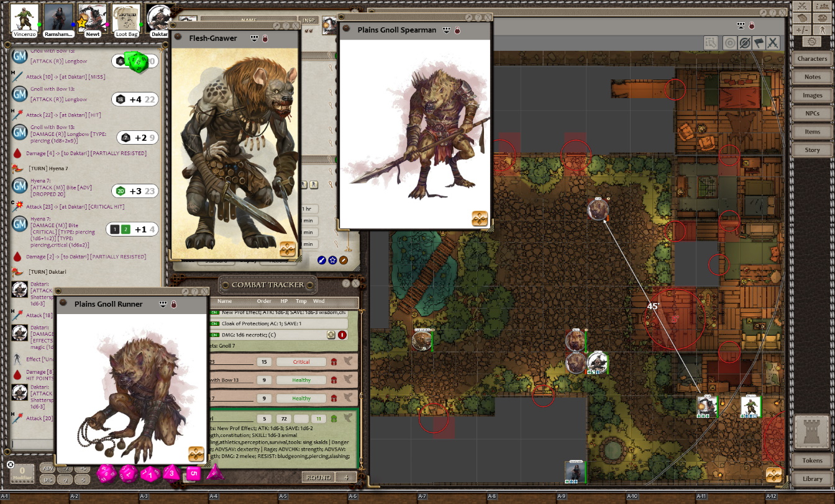This screenshot has height=504, width=835.
Task: Toggle ON for DMG 1d6 necrotic effect
Action: coord(215,335)
